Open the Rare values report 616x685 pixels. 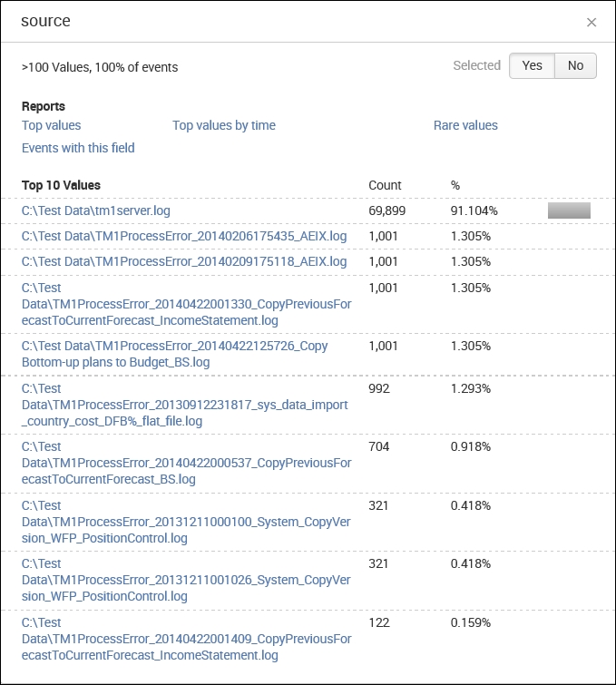coord(465,125)
